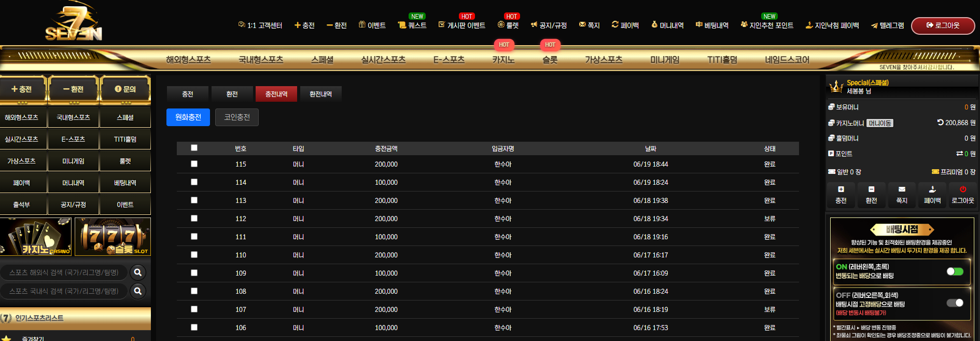The height and width of the screenshot is (341, 980).
Task: Toggle the OFF 고정배당 switch
Action: (955, 303)
